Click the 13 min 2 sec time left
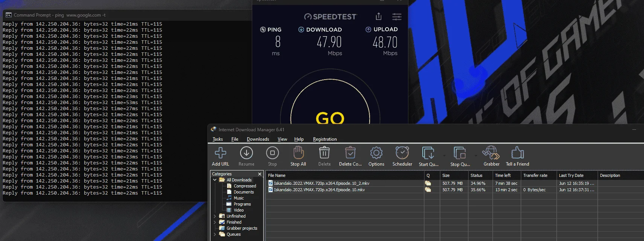 coord(506,190)
